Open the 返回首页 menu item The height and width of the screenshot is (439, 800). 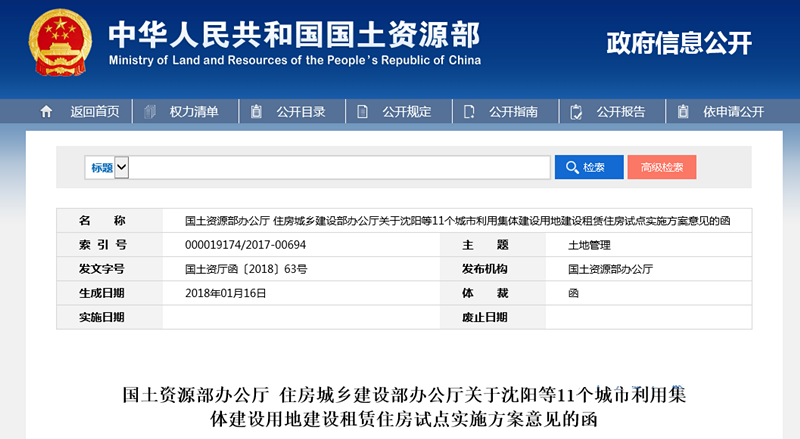(94, 112)
